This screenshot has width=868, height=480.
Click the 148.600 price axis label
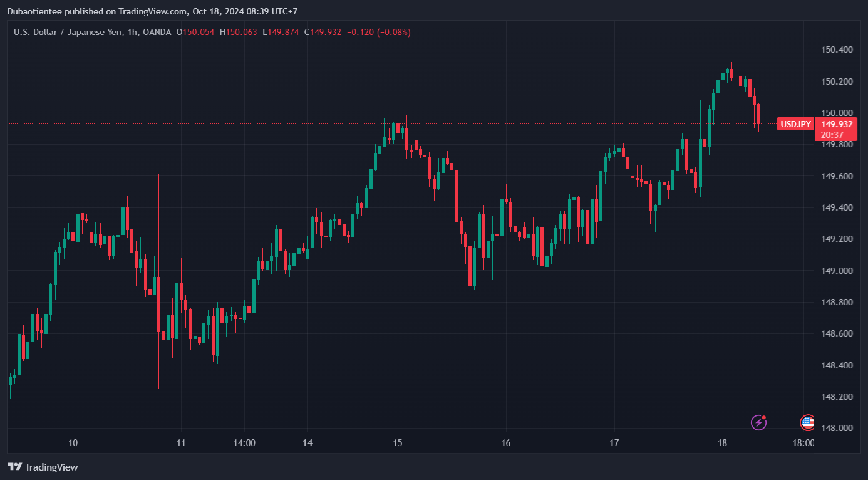point(837,333)
